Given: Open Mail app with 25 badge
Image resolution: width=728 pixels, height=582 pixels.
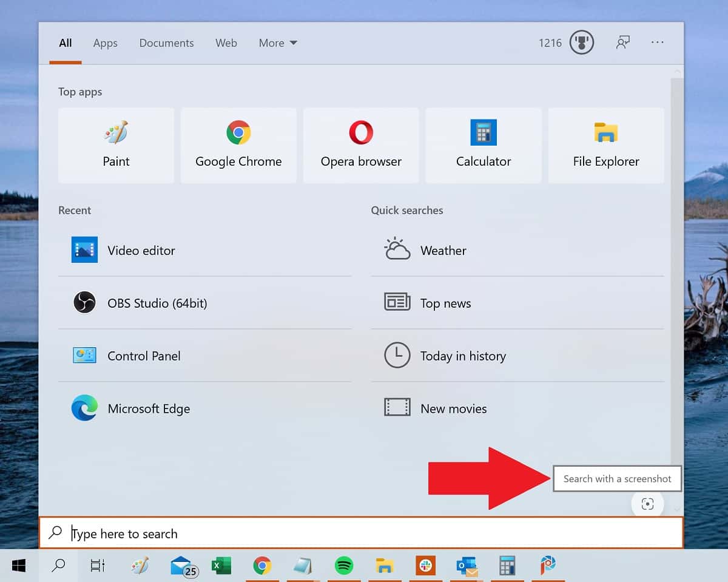Looking at the screenshot, I should pos(183,566).
